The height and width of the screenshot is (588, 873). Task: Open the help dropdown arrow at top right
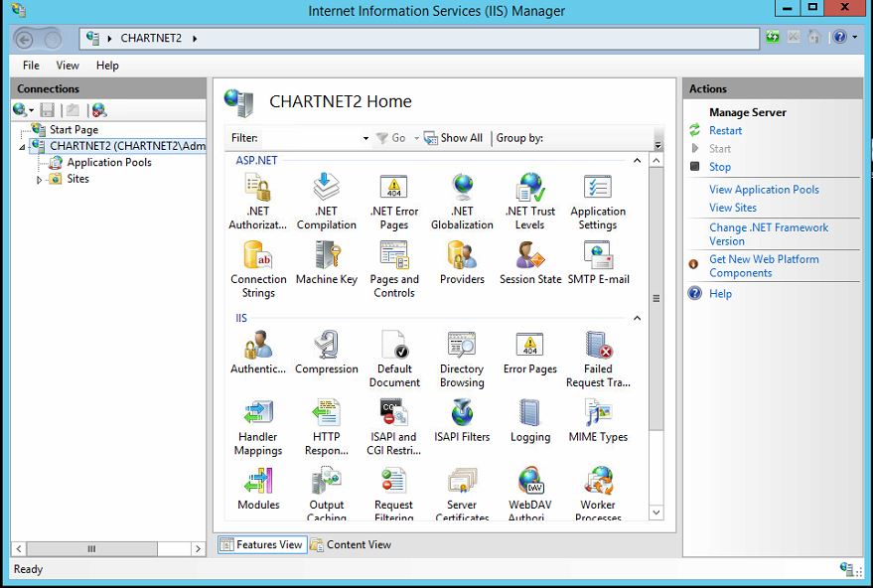[855, 38]
